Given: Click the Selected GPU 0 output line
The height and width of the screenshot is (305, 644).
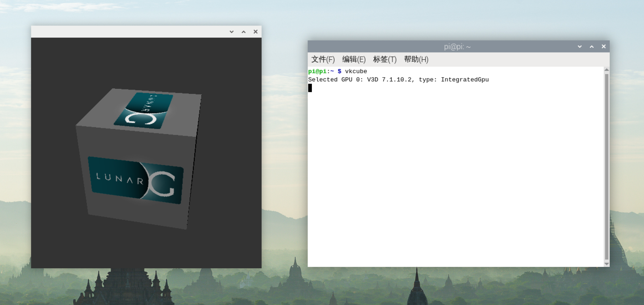Looking at the screenshot, I should [398, 80].
